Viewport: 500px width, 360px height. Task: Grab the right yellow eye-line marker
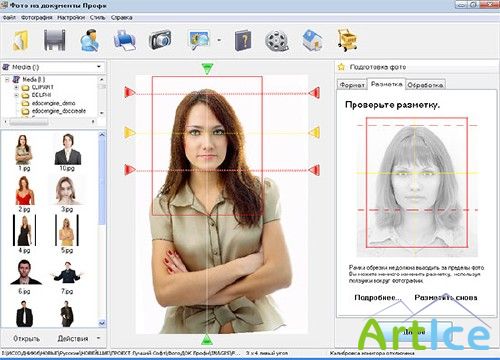coord(314,133)
